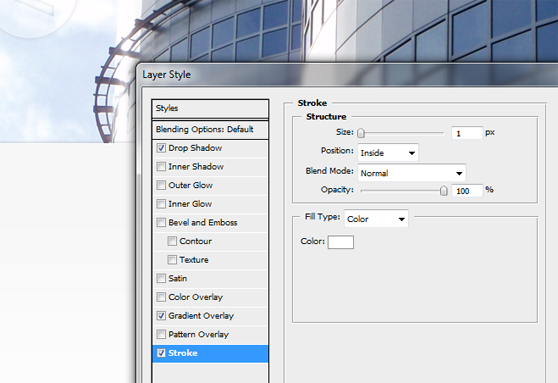Select the highlighted Stroke label
This screenshot has height=383, width=558.
tap(183, 353)
